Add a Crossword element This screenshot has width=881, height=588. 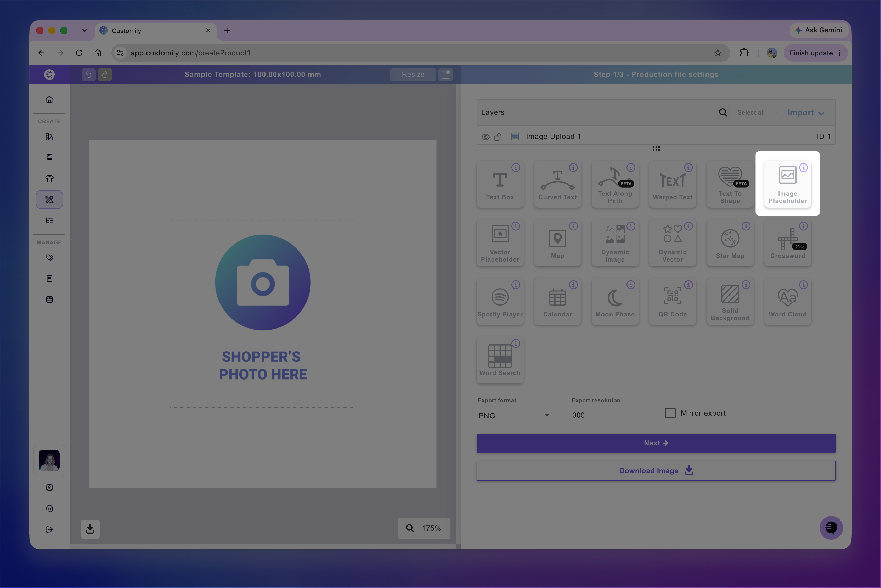pos(788,243)
